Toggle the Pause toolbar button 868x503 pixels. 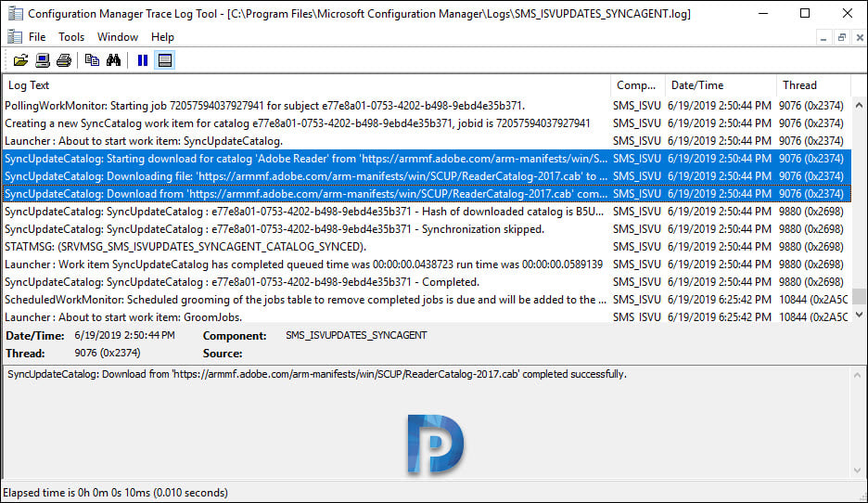pyautogui.click(x=143, y=60)
